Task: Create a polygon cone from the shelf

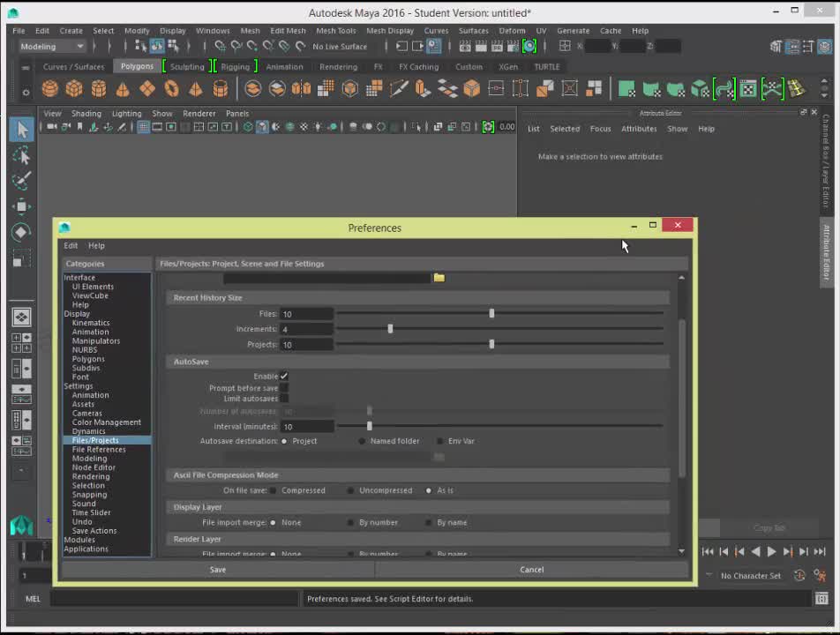Action: 123,89
